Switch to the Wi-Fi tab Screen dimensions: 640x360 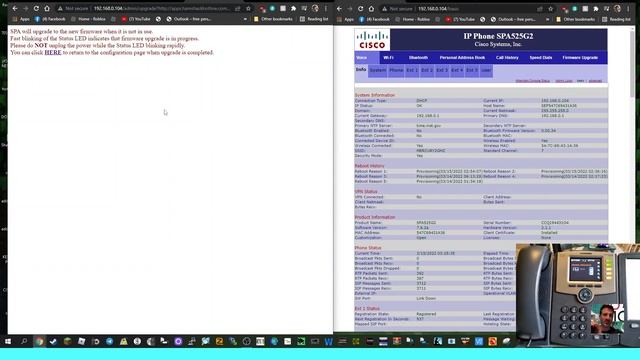coord(389,58)
